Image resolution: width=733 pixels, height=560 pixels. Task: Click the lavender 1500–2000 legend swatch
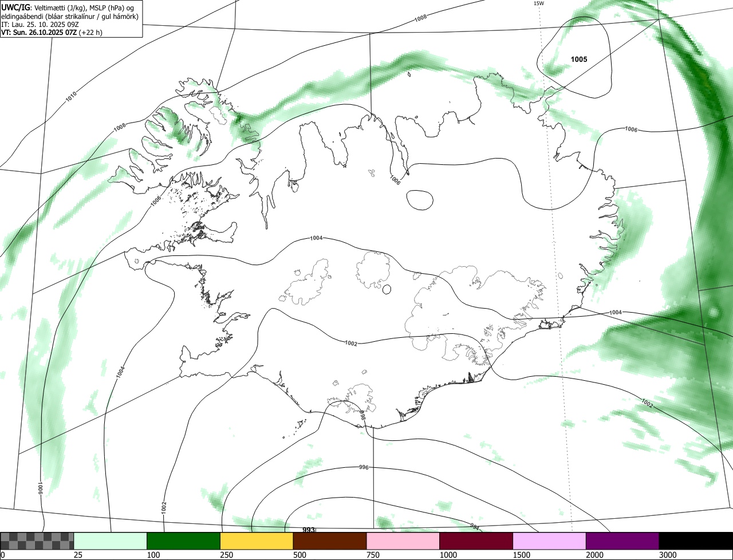tap(550, 541)
